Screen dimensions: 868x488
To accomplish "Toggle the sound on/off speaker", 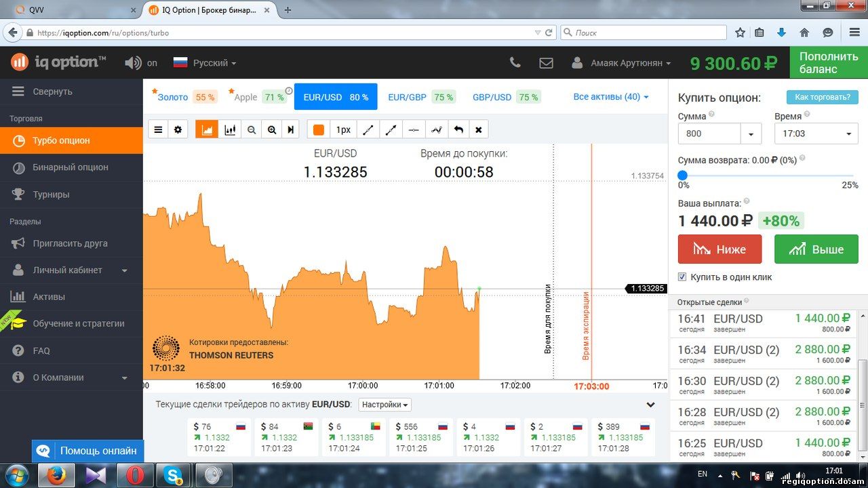I will [133, 63].
